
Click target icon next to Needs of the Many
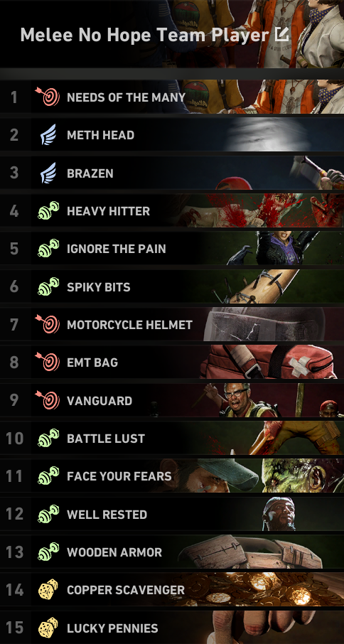pos(48,97)
